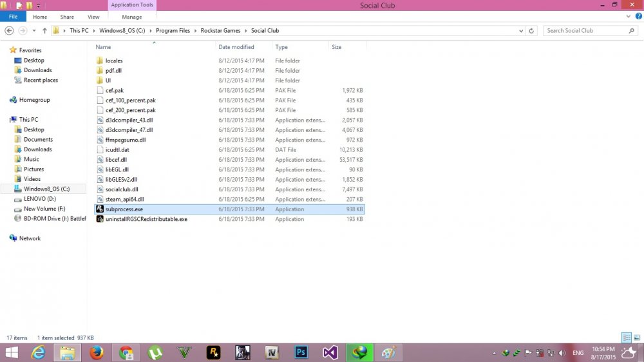Open the Paint taskbar icon
Viewport: 644px width, 362px height.
click(388, 352)
